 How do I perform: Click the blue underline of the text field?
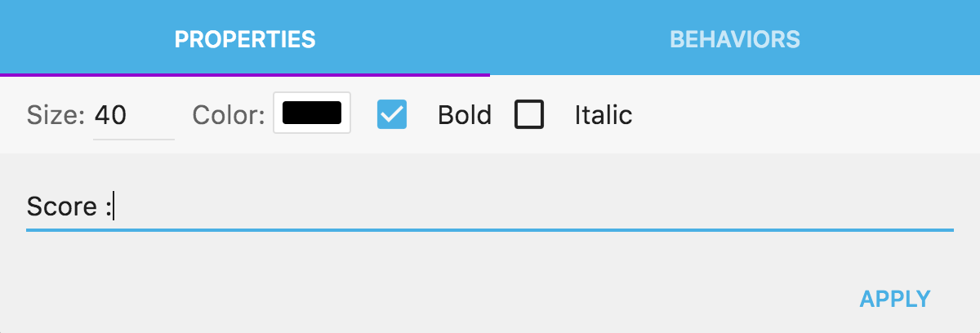[x=490, y=230]
